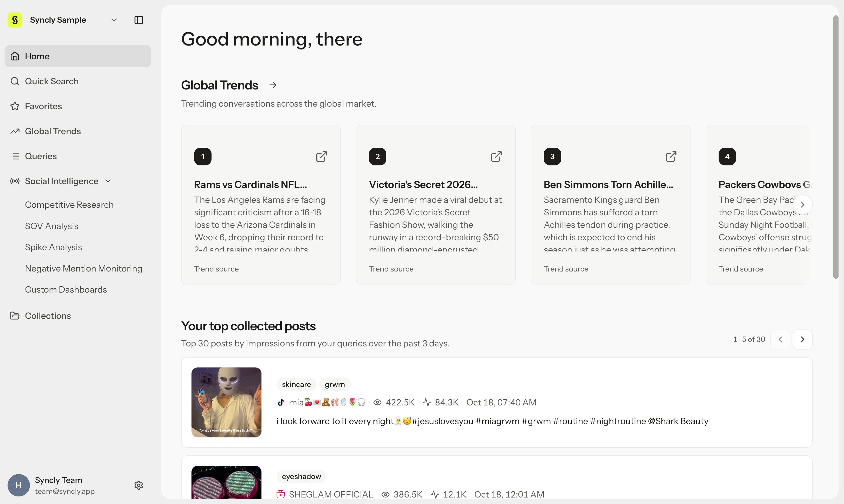Open Collections page
Viewport: 844px width, 504px height.
(x=78, y=316)
